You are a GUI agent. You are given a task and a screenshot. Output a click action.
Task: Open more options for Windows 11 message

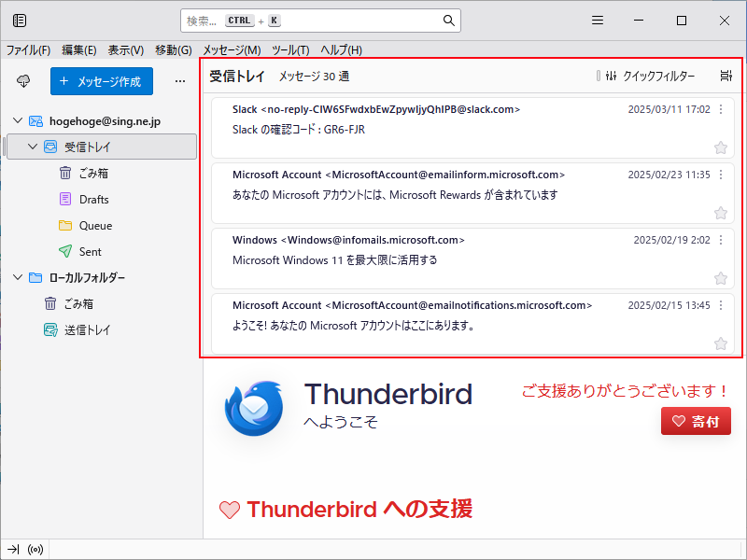coord(721,240)
